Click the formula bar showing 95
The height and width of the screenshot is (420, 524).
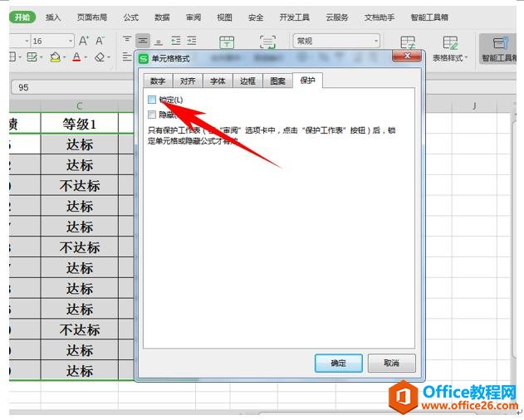[x=72, y=88]
